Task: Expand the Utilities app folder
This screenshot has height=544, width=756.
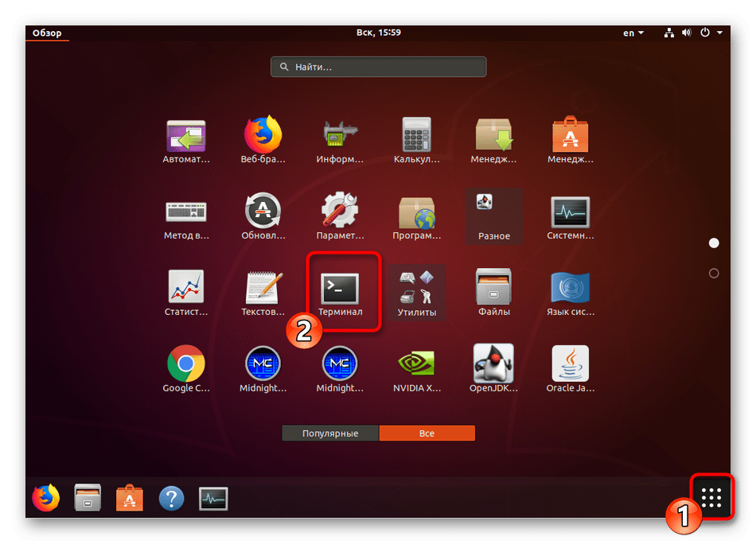Action: (x=417, y=289)
